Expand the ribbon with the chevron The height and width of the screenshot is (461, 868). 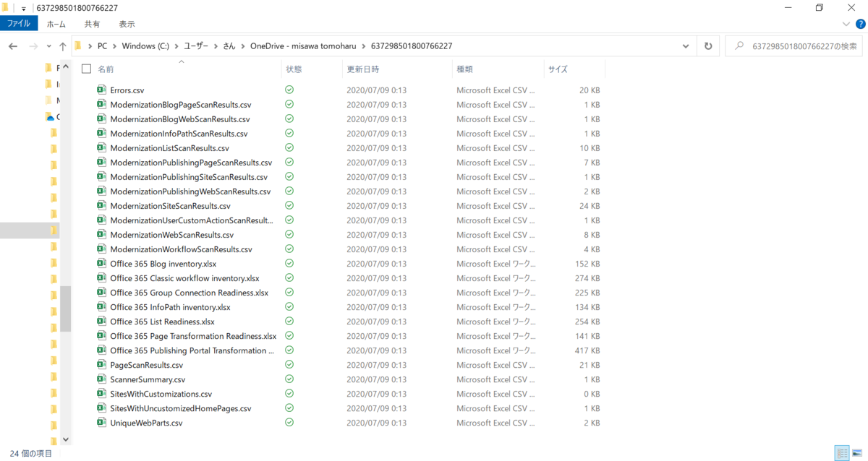pos(848,24)
